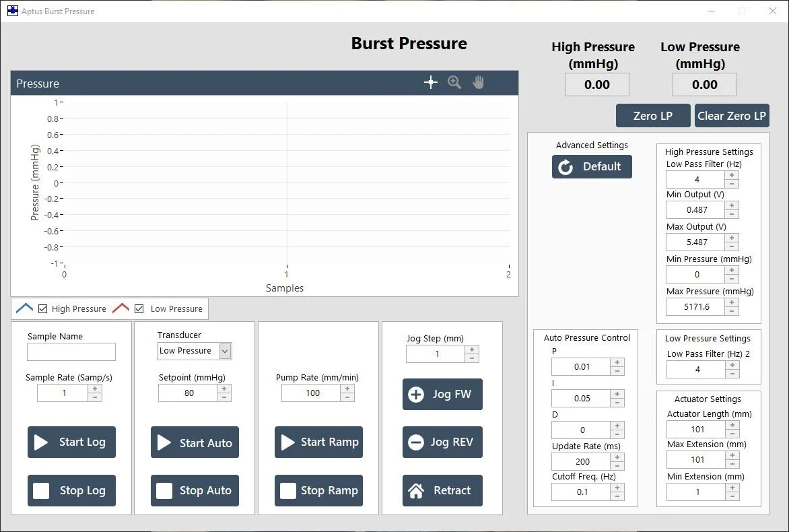Image resolution: width=789 pixels, height=532 pixels.
Task: Click the refresh icon next to Default
Action: click(x=565, y=166)
